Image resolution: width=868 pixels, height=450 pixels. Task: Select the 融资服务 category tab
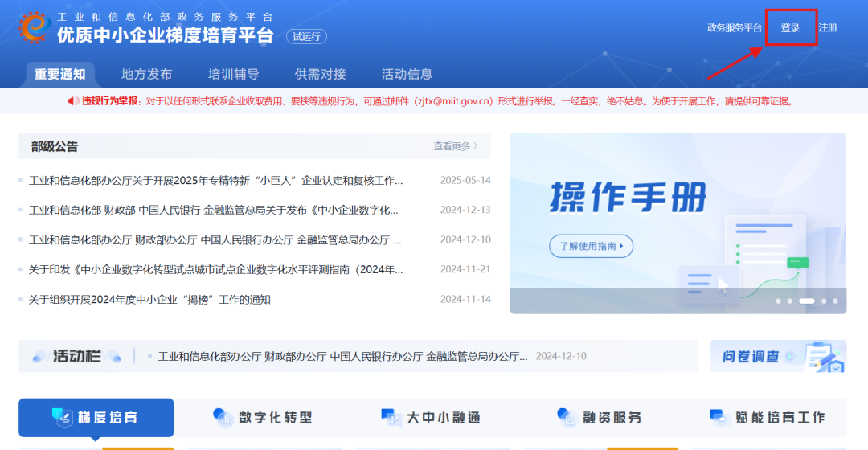599,417
